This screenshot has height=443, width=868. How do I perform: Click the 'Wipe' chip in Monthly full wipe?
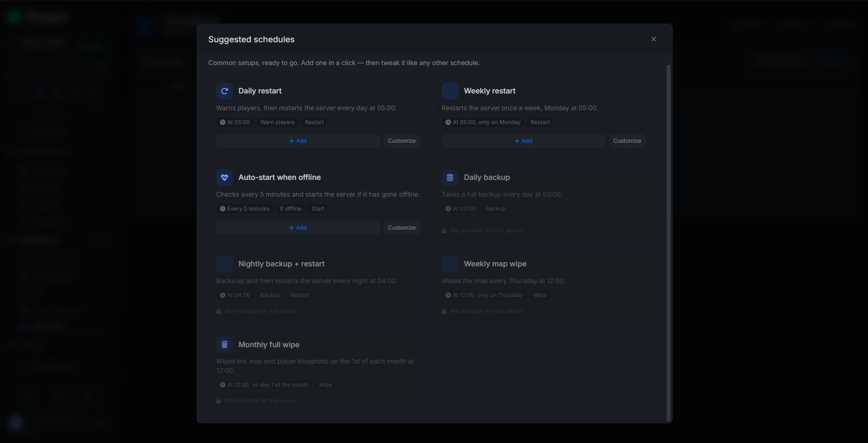[x=325, y=385]
